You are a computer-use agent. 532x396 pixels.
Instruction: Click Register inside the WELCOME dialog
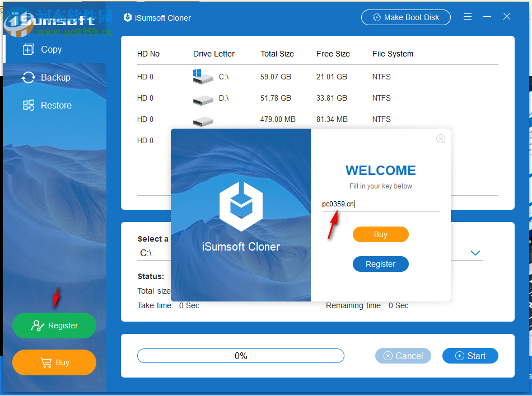pyautogui.click(x=381, y=263)
